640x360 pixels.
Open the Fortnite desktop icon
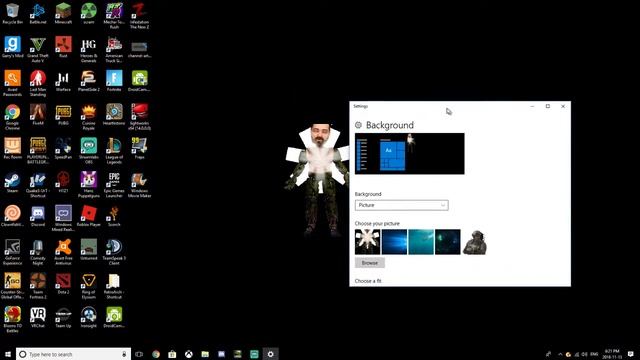click(114, 81)
